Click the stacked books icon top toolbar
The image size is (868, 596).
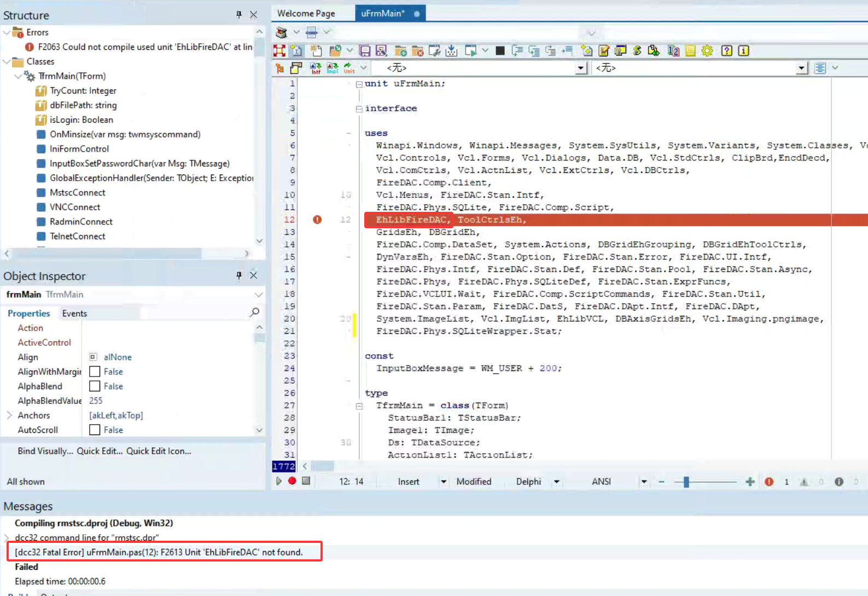pyautogui.click(x=281, y=32)
